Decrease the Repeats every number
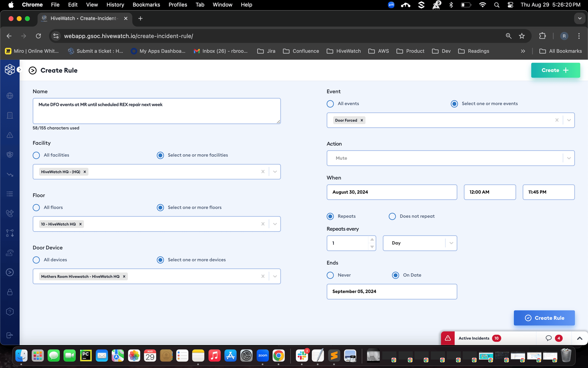Viewport: 588px width, 368px height. [x=372, y=247]
